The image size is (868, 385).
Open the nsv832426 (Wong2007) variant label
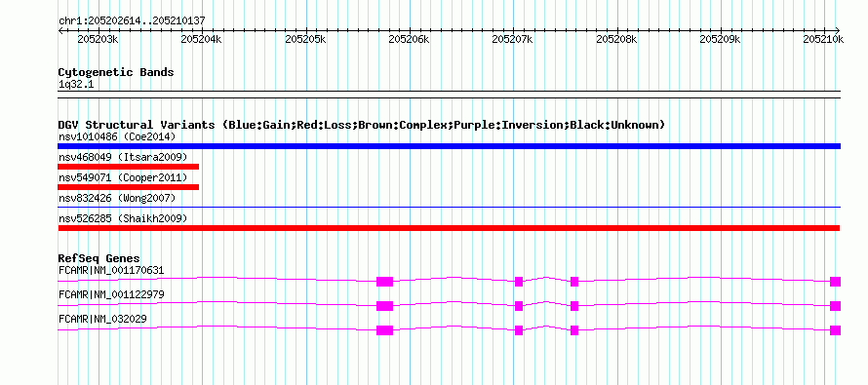[x=117, y=198]
